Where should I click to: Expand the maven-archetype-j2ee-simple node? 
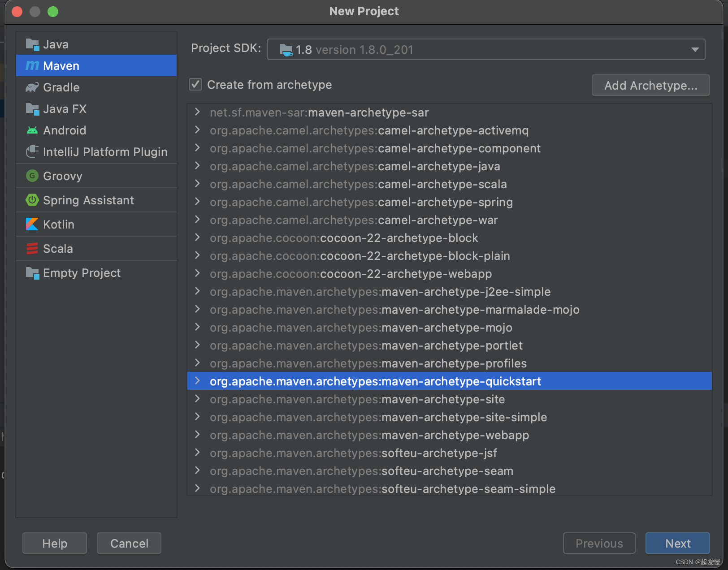pos(197,291)
